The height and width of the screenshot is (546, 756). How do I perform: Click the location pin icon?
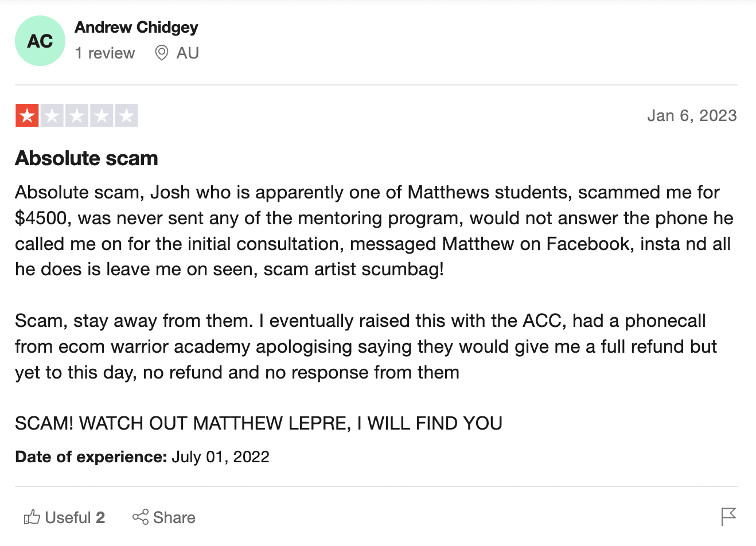point(162,53)
